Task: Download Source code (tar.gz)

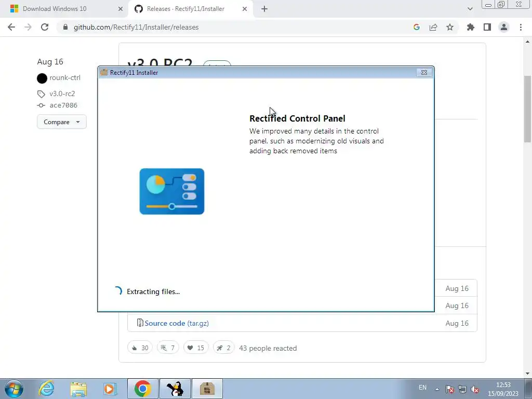Action: pyautogui.click(x=177, y=323)
